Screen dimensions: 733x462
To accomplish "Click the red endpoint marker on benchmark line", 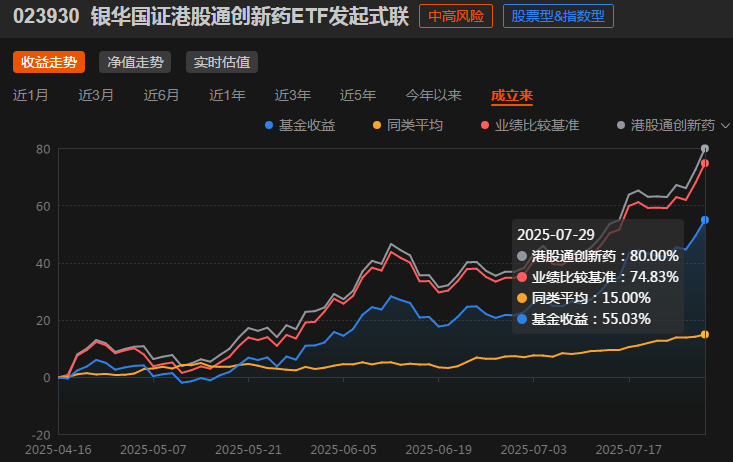I will (705, 163).
